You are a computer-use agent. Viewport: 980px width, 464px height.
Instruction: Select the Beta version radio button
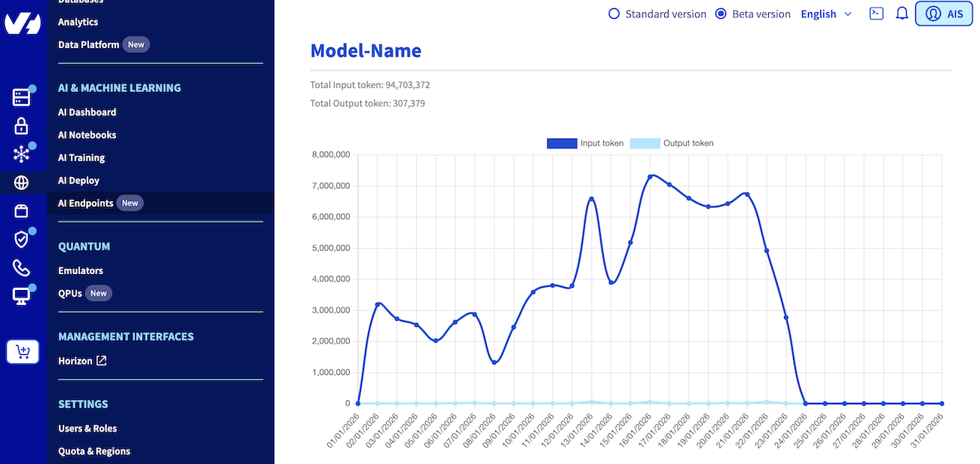(x=720, y=14)
